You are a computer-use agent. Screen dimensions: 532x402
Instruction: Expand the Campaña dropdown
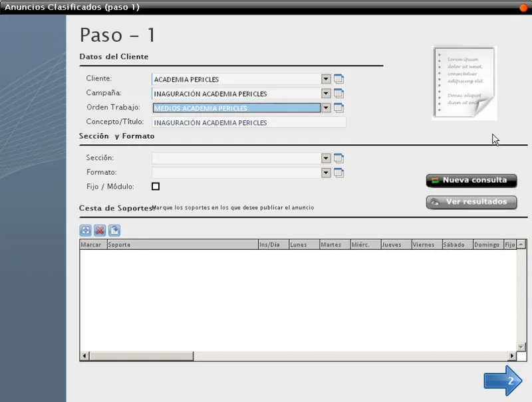pyautogui.click(x=326, y=93)
